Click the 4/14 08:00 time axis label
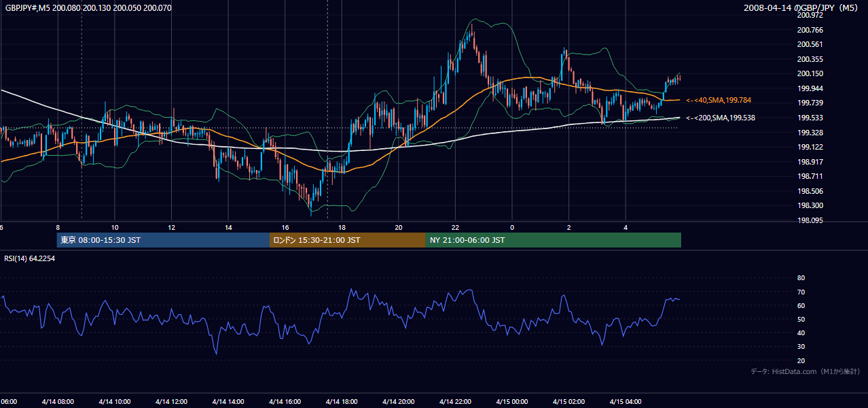The image size is (868, 408). tap(57, 402)
